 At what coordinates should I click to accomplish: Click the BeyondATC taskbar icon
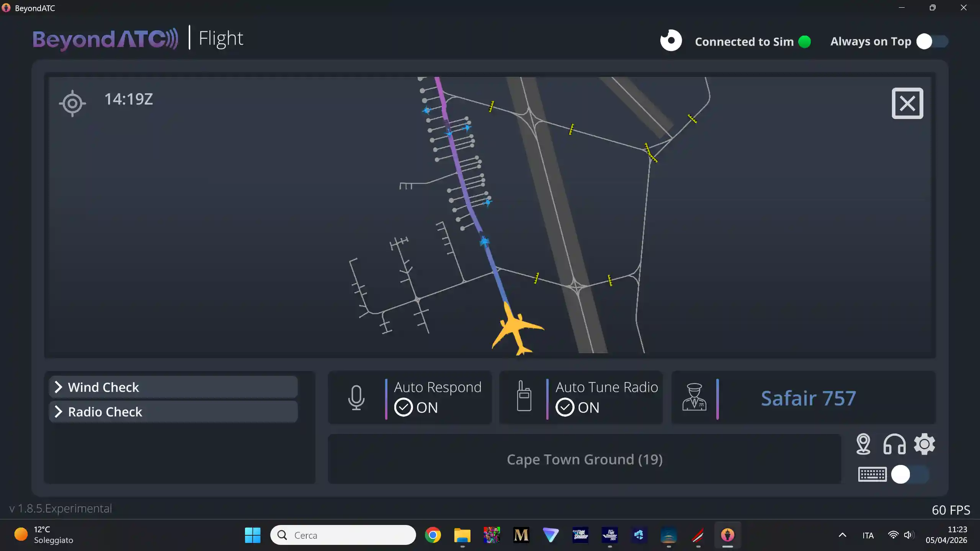[727, 535]
